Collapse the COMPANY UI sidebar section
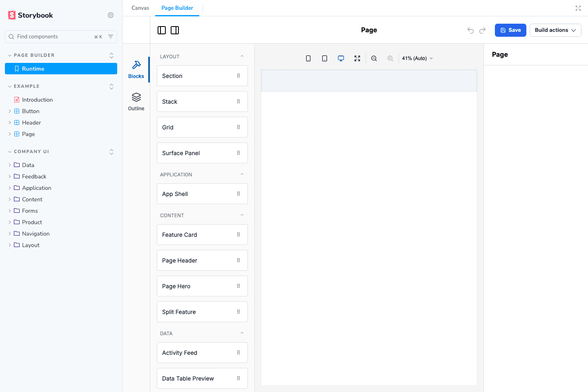 tap(29, 151)
